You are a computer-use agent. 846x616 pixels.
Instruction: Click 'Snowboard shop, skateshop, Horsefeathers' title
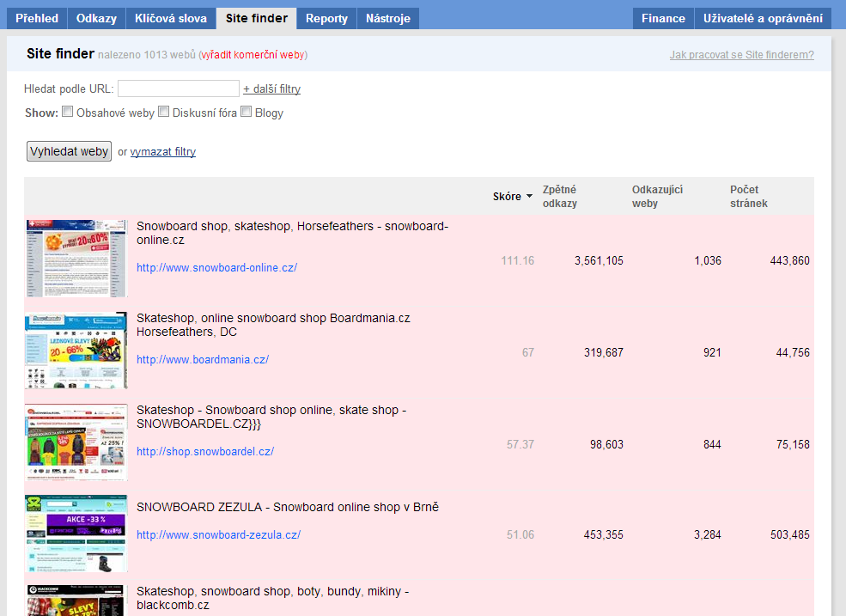292,233
